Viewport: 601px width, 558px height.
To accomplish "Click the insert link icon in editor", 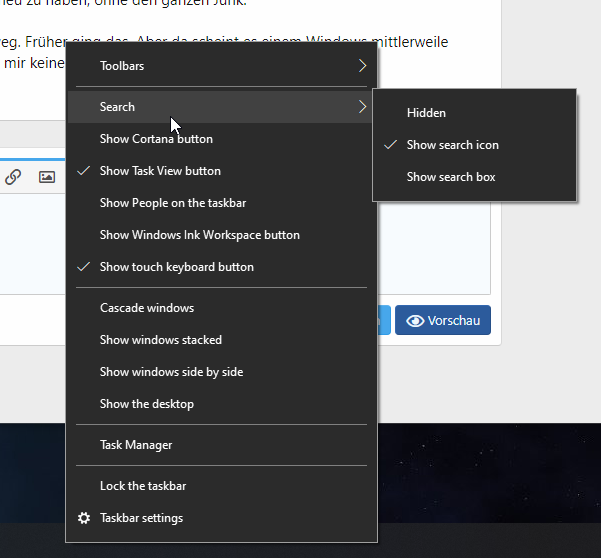I will tap(13, 177).
